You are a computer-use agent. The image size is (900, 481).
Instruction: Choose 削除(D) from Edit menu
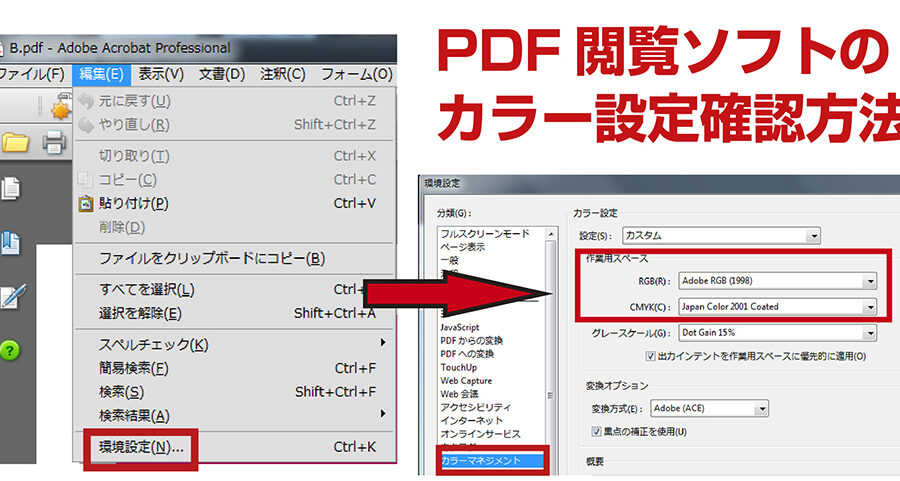(x=235, y=227)
